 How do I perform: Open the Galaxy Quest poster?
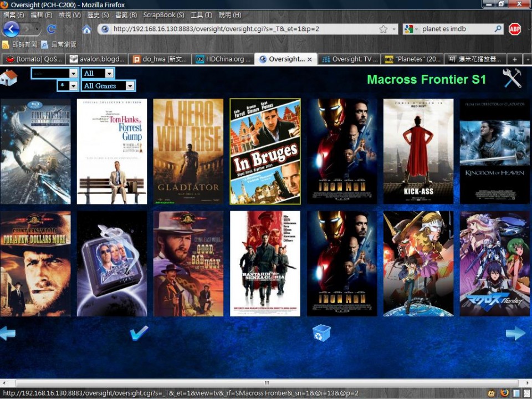[x=112, y=264]
